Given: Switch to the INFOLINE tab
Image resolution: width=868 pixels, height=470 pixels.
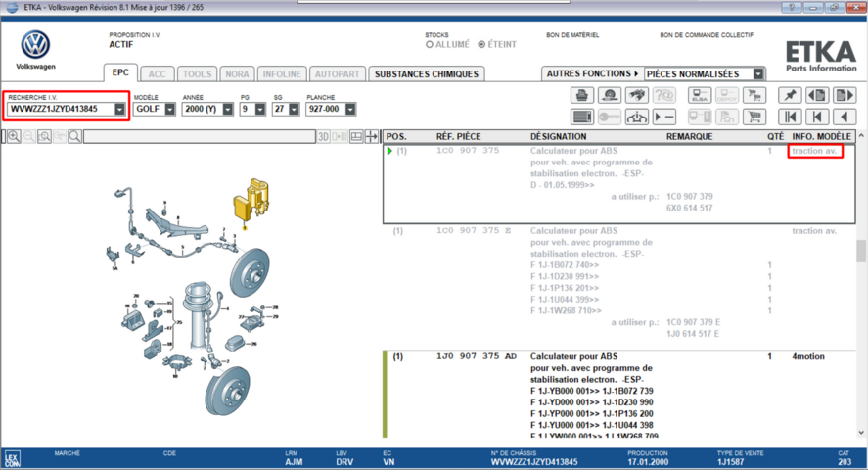Looking at the screenshot, I should (282, 74).
